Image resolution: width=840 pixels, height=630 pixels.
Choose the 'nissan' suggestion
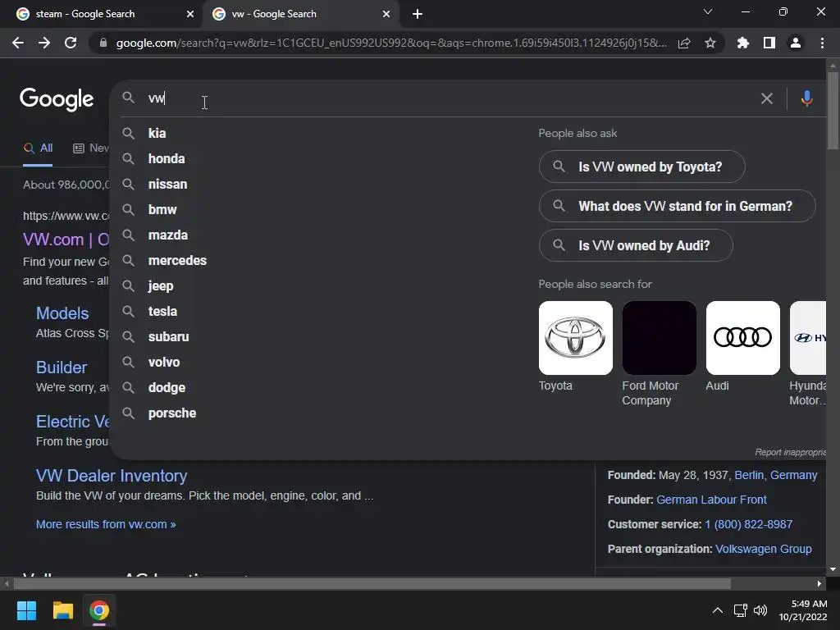point(167,184)
